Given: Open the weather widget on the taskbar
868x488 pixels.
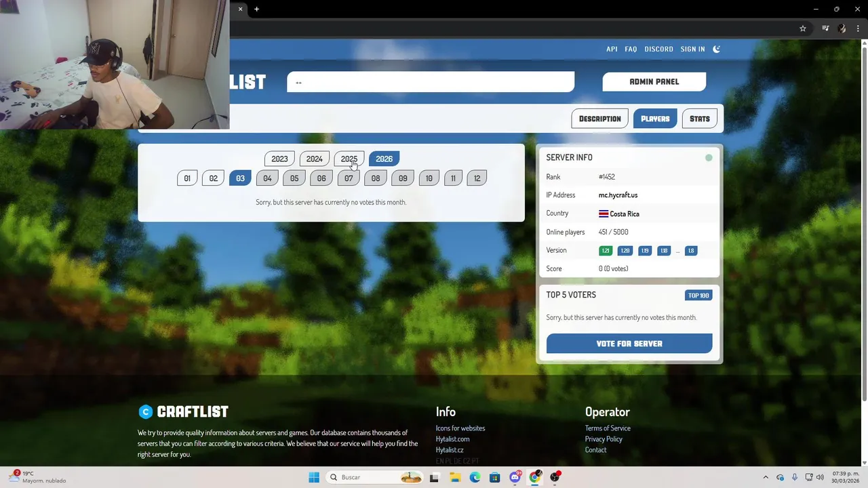Looking at the screenshot, I should (x=39, y=477).
